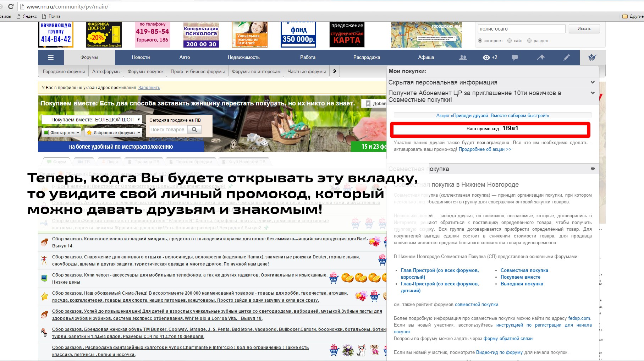Select the раздел search radio button
Screen dimensions: 644x361
tap(529, 41)
